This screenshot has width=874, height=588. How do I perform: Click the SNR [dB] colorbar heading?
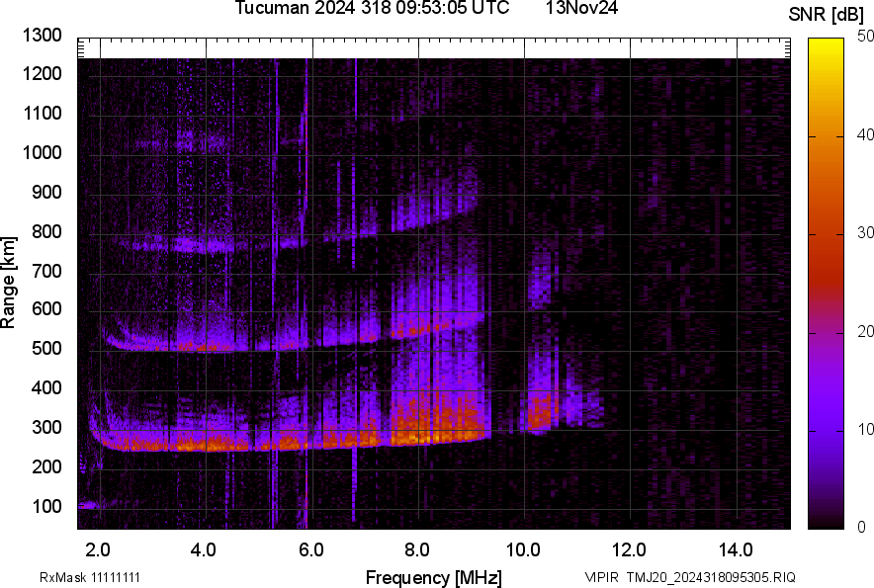point(830,14)
